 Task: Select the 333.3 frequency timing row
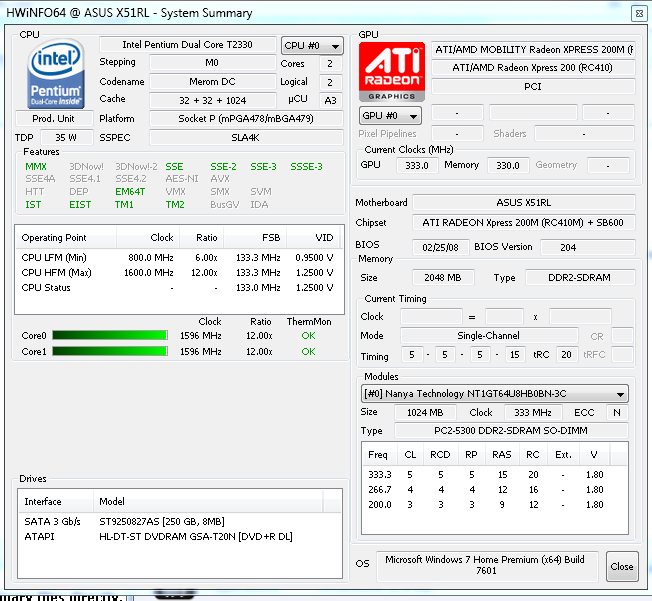point(494,475)
